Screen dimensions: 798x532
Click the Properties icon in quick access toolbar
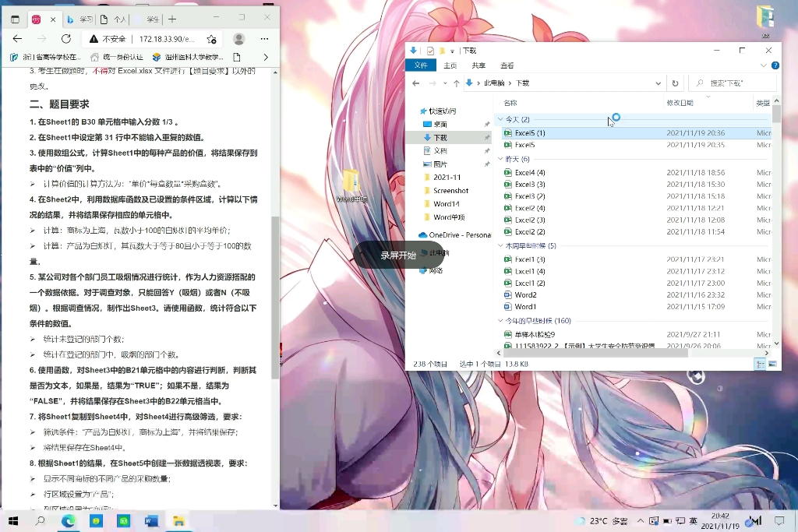(431, 50)
